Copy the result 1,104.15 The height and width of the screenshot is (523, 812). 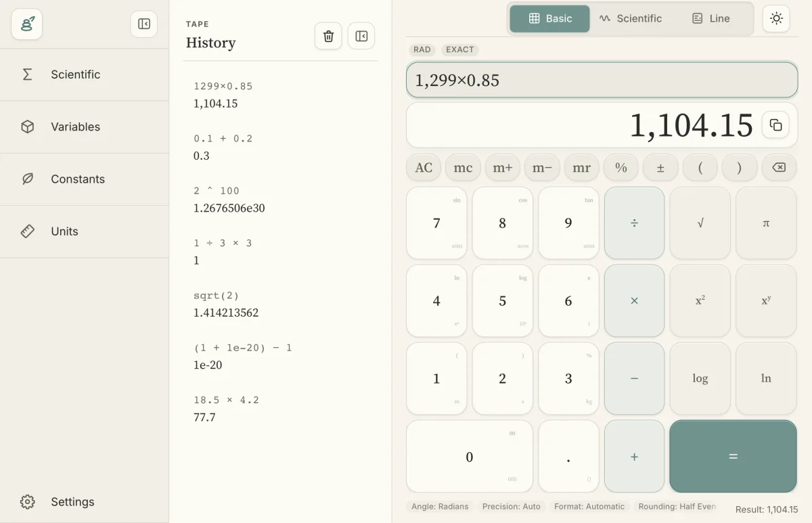(x=776, y=125)
